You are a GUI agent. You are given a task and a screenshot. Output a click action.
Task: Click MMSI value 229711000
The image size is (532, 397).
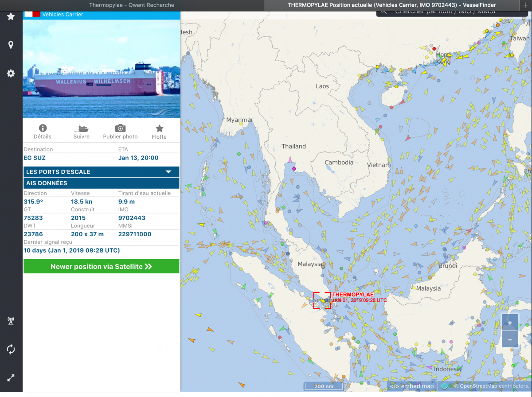coord(135,234)
